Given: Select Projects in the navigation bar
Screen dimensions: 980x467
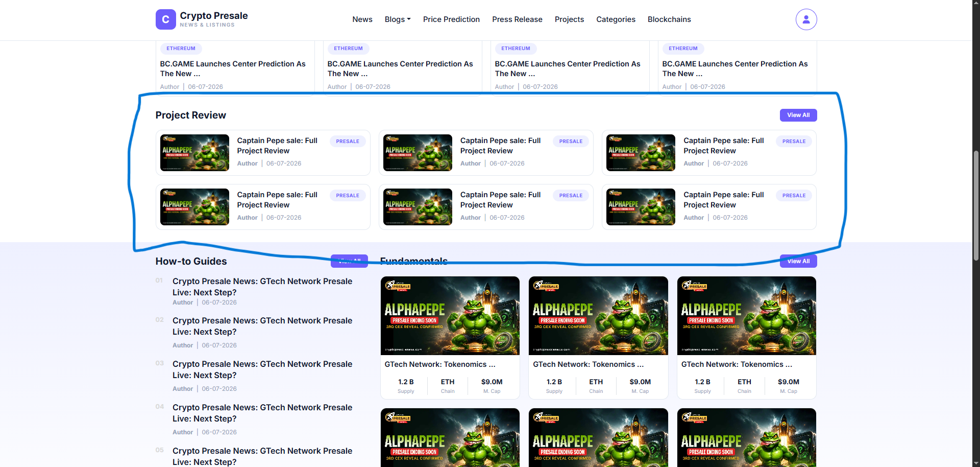Looking at the screenshot, I should [569, 19].
